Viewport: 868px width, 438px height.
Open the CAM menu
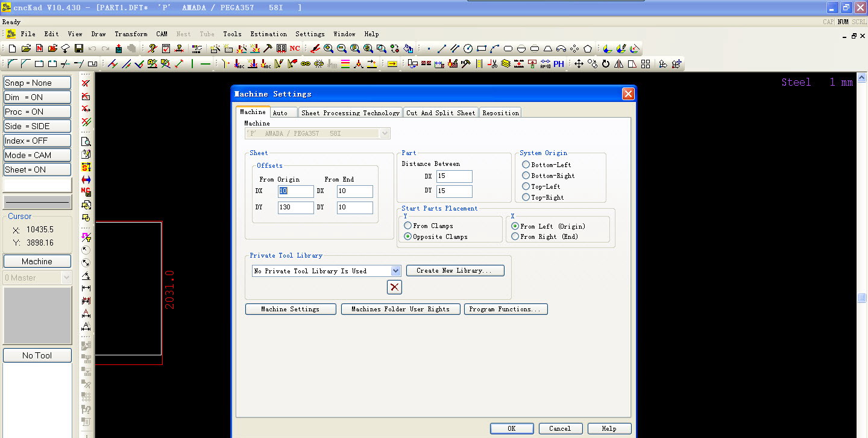[162, 34]
